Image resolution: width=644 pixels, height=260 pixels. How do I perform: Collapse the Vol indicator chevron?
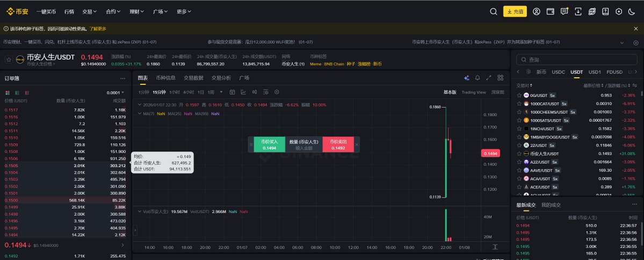click(x=139, y=212)
